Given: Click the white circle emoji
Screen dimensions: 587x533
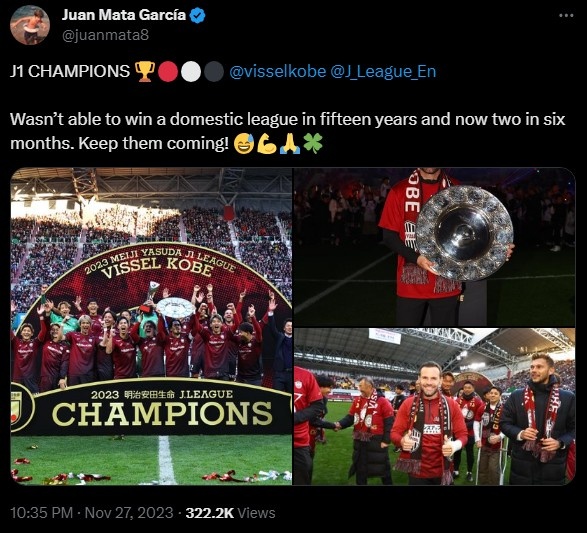Looking at the screenshot, I should point(191,71).
